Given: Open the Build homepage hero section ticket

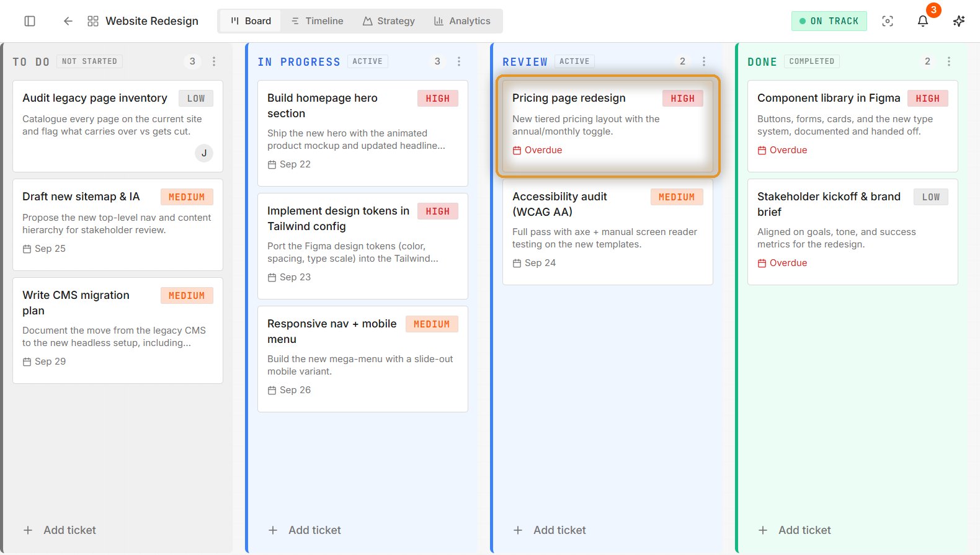Looking at the screenshot, I should 363,133.
